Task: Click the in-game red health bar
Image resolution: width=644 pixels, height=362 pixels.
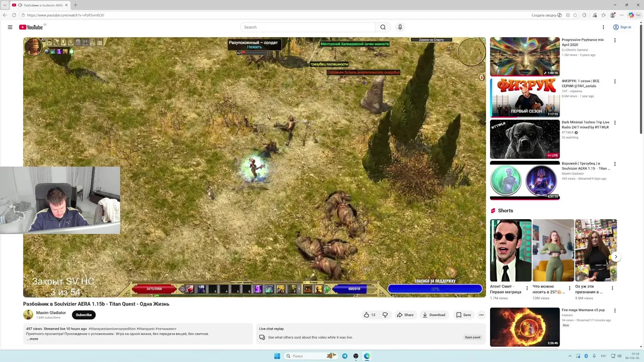Action: point(154,289)
